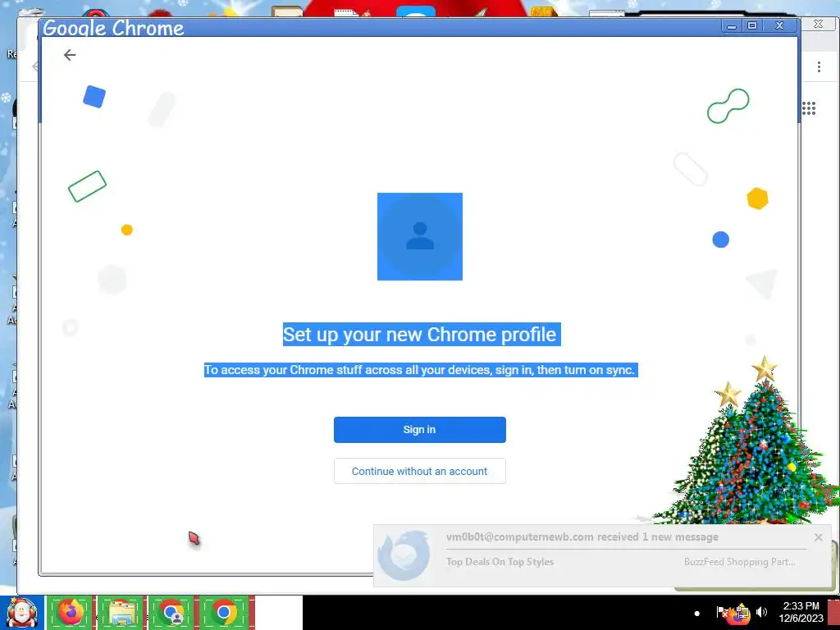The image size is (840, 630).
Task: Open the Action Center flag in the tray
Action: (722, 612)
